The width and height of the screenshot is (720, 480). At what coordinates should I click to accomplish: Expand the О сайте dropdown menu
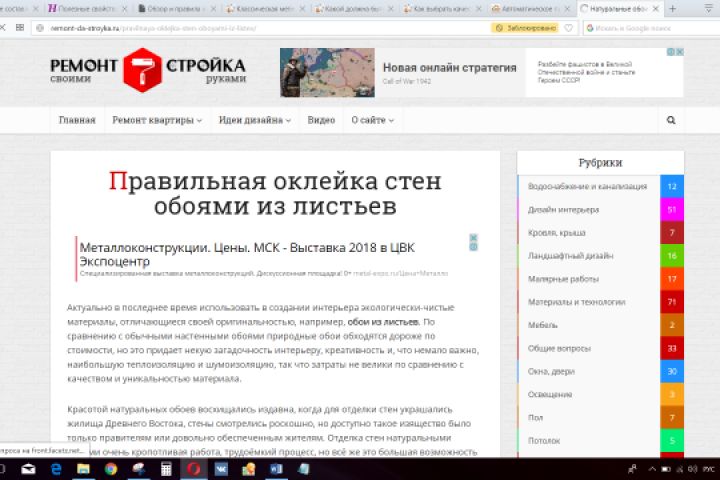[x=372, y=120]
